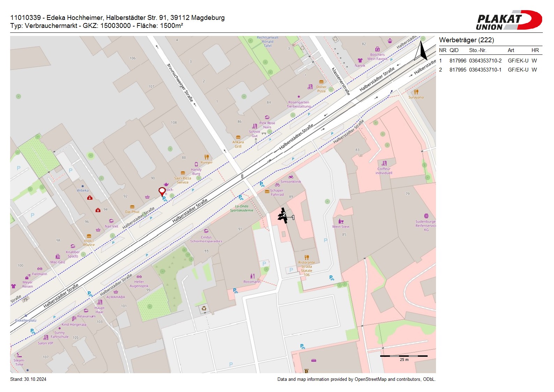Click the Werbeträger (222) heading
Viewport: 554px width, 392px height.
(466, 40)
